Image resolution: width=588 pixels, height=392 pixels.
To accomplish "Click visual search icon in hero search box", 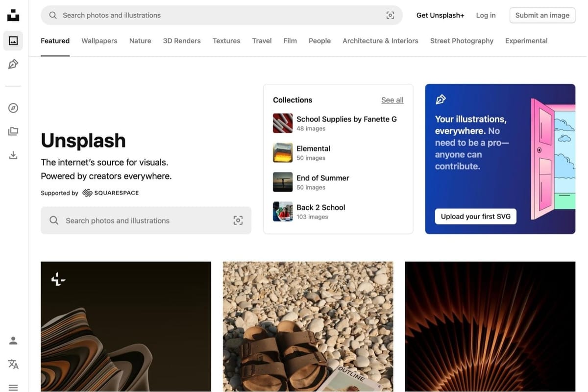I will (238, 220).
